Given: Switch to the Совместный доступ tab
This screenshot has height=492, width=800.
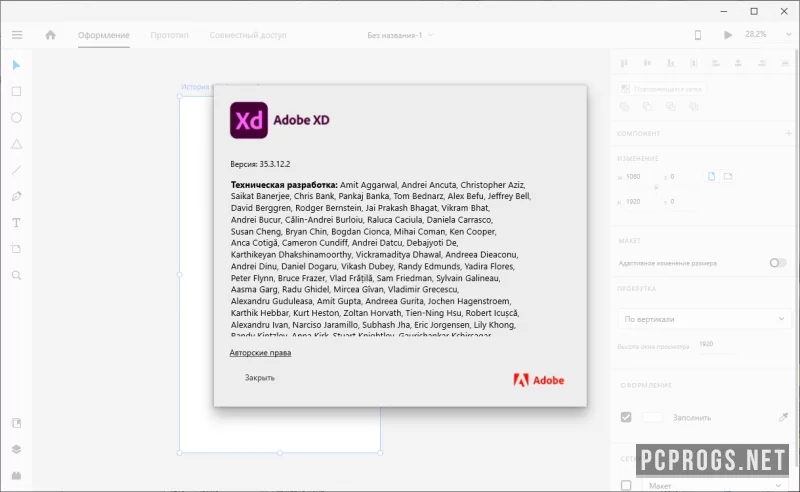Looking at the screenshot, I should (248, 35).
